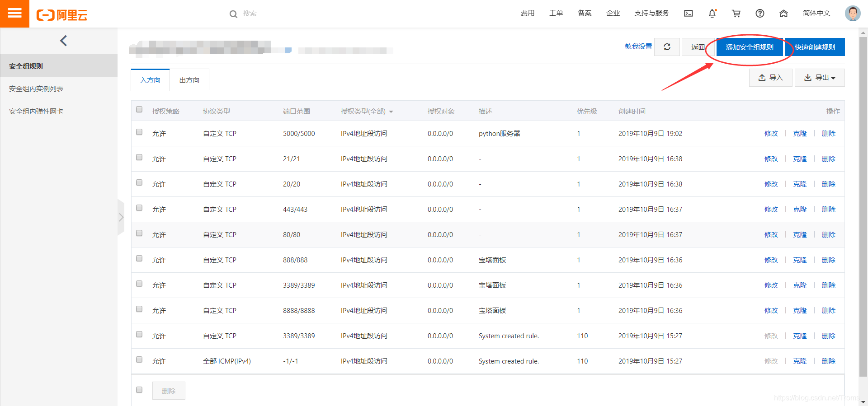Click the 教我设置 link
Image resolution: width=868 pixels, height=406 pixels.
pos(638,47)
